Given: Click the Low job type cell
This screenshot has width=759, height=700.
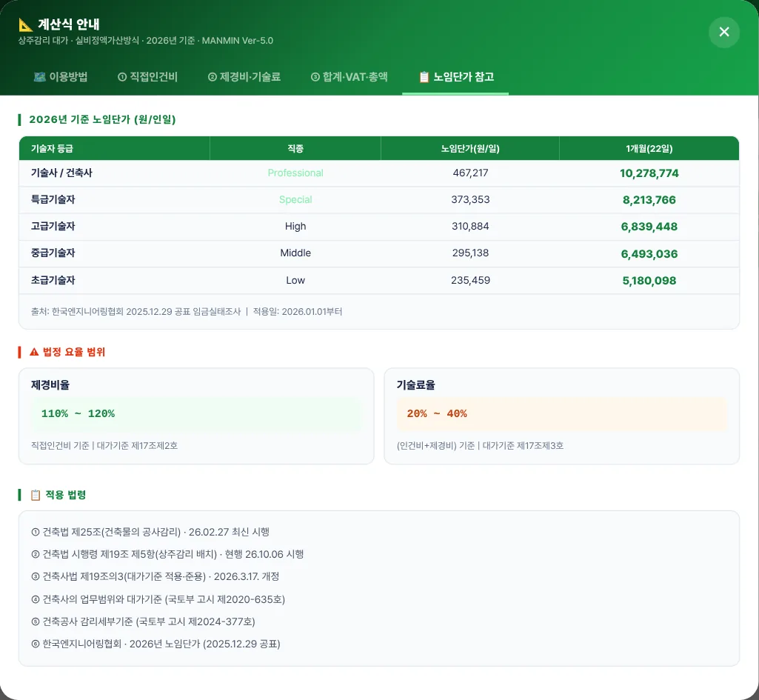Looking at the screenshot, I should [x=295, y=280].
